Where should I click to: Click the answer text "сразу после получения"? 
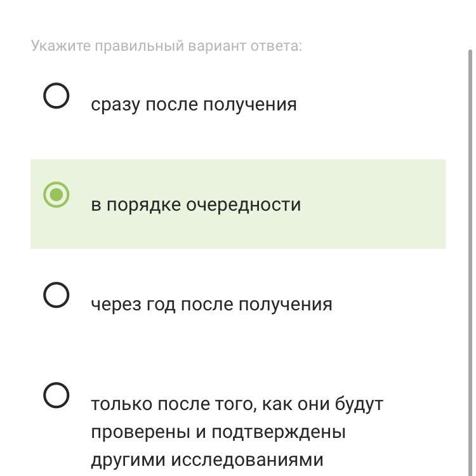click(194, 104)
